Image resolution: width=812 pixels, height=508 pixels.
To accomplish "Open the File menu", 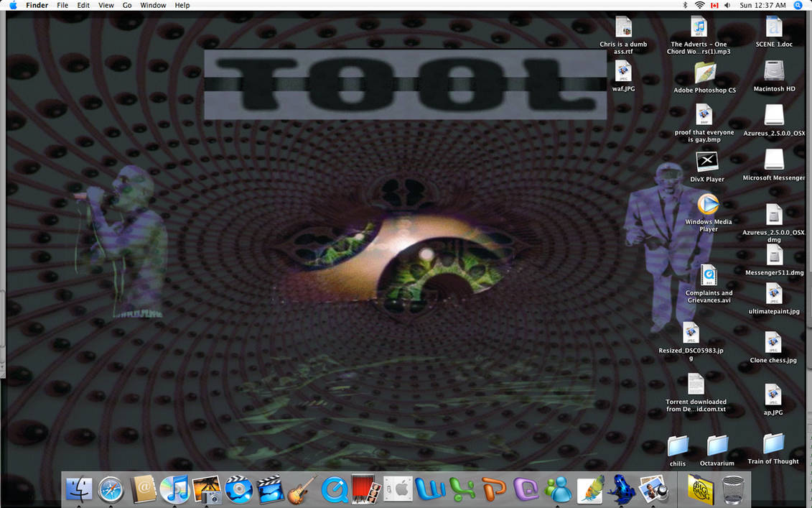I will 62,5.
